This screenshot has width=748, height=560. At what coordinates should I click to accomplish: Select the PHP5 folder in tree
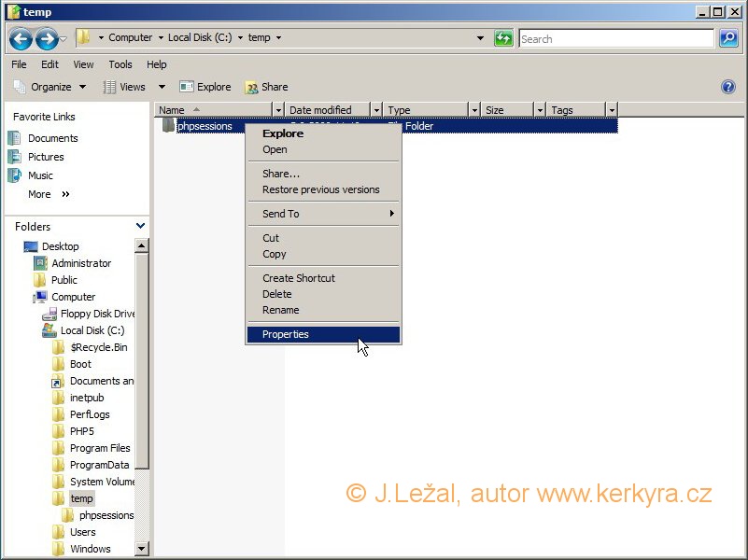[82, 431]
